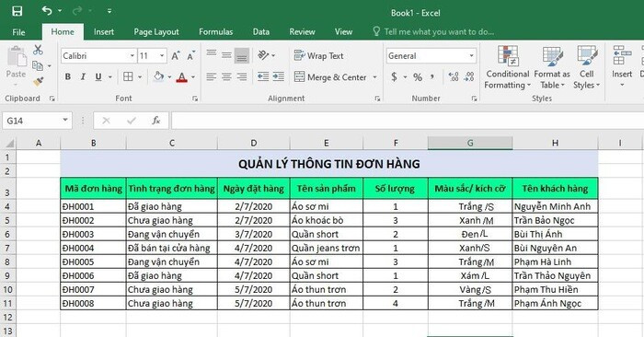Click Accounting dollar format icon

394,76
